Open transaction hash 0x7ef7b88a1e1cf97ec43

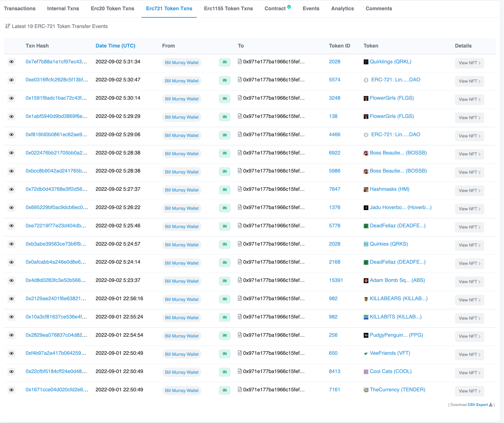pyautogui.click(x=56, y=62)
